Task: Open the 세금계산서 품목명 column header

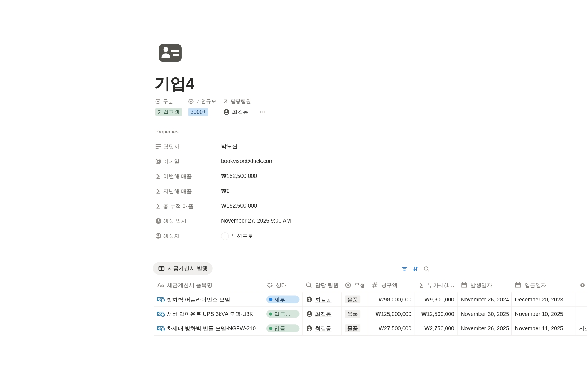Action: point(209,285)
